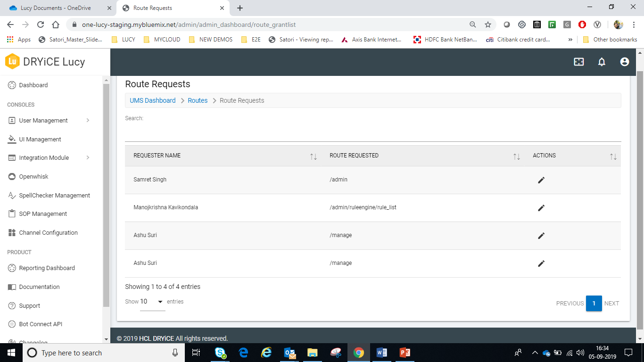
Task: Open volume control in system tray
Action: 580,353
